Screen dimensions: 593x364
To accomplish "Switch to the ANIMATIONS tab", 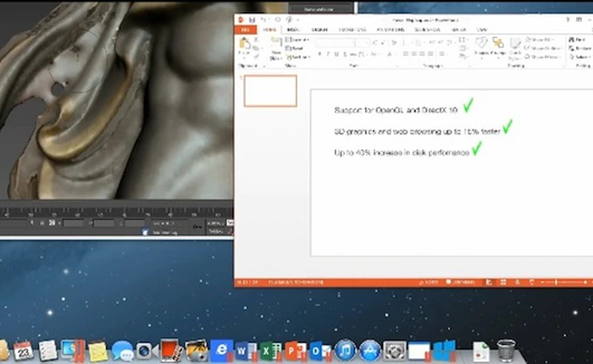I will tap(391, 30).
